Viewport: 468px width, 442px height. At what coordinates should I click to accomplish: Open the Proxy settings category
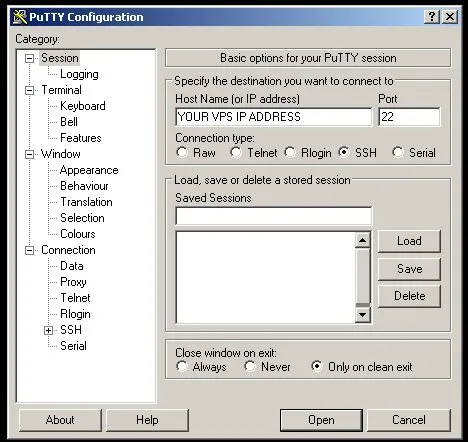tap(73, 282)
